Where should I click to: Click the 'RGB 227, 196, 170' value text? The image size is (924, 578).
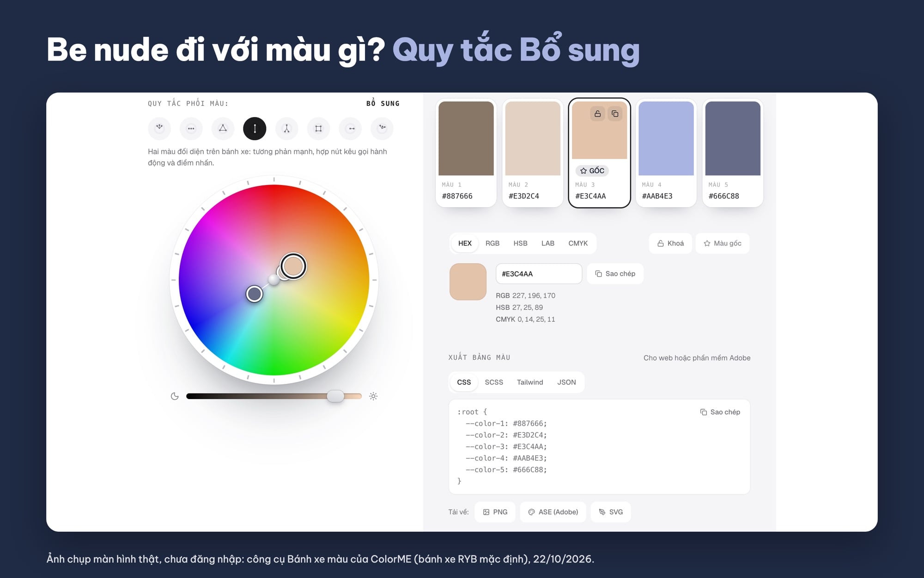click(525, 295)
